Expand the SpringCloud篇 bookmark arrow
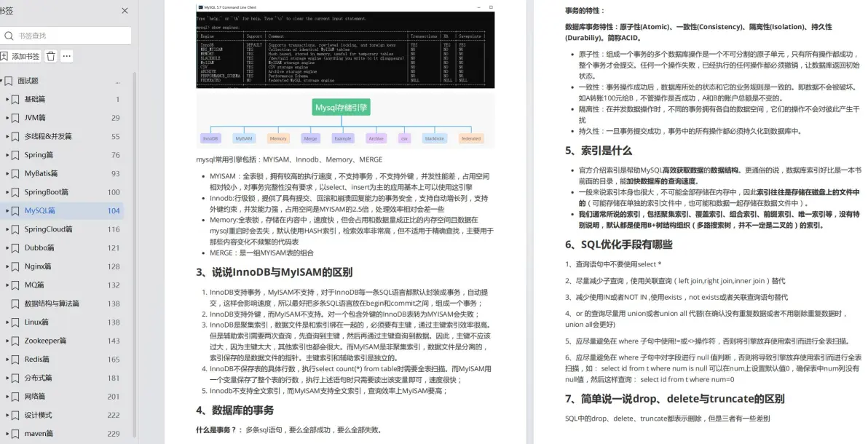The height and width of the screenshot is (444, 868). [x=7, y=229]
